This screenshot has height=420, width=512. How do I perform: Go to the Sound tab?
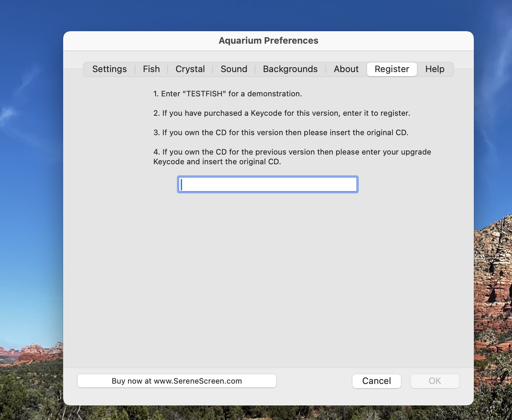click(x=234, y=69)
